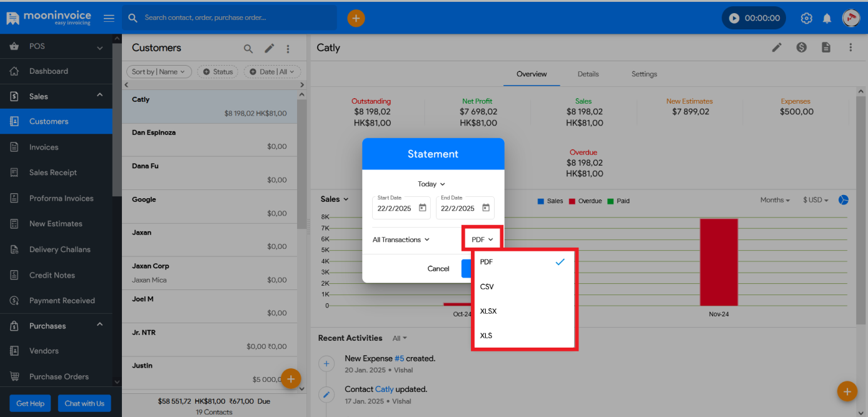Edit the Catly contact using the pencil icon
This screenshot has width=868, height=417.
click(777, 48)
